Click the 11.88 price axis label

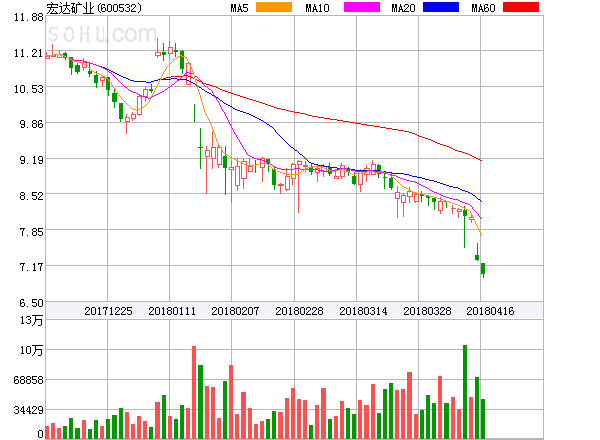(29, 17)
